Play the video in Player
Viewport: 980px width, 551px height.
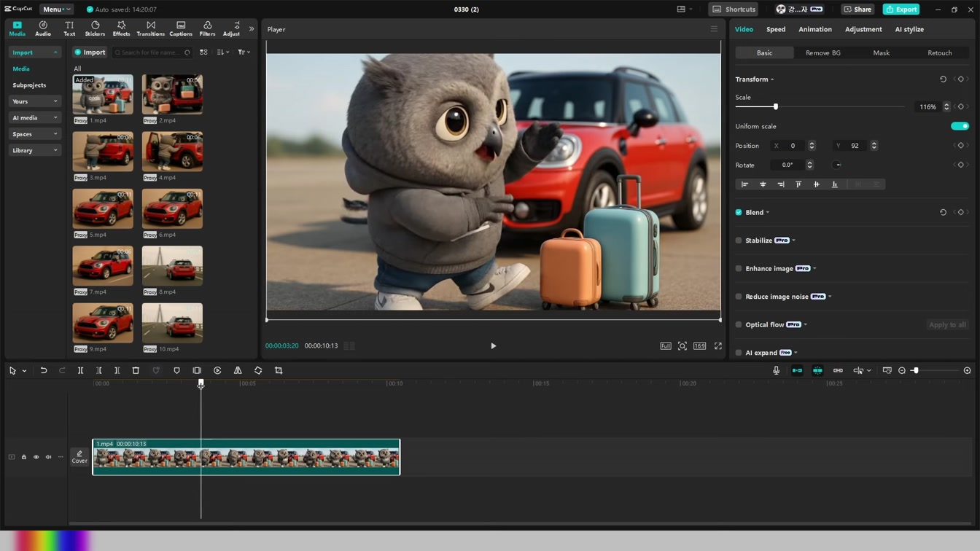[493, 346]
